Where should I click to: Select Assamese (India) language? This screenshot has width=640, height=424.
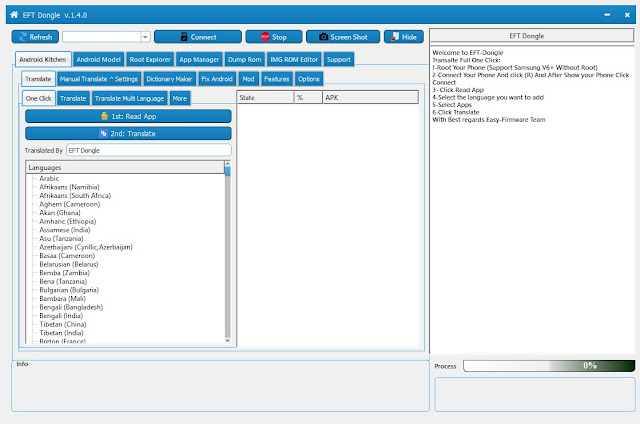(64, 230)
